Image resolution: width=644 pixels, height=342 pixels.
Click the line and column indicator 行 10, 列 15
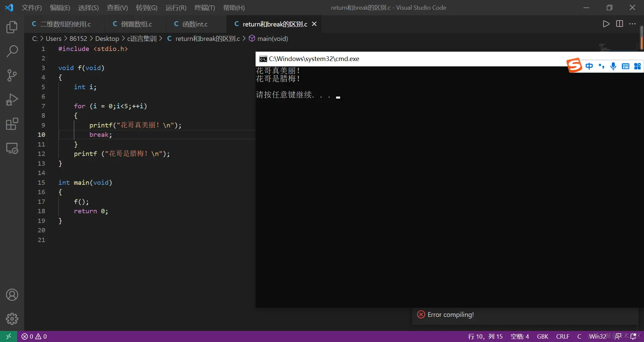click(485, 336)
